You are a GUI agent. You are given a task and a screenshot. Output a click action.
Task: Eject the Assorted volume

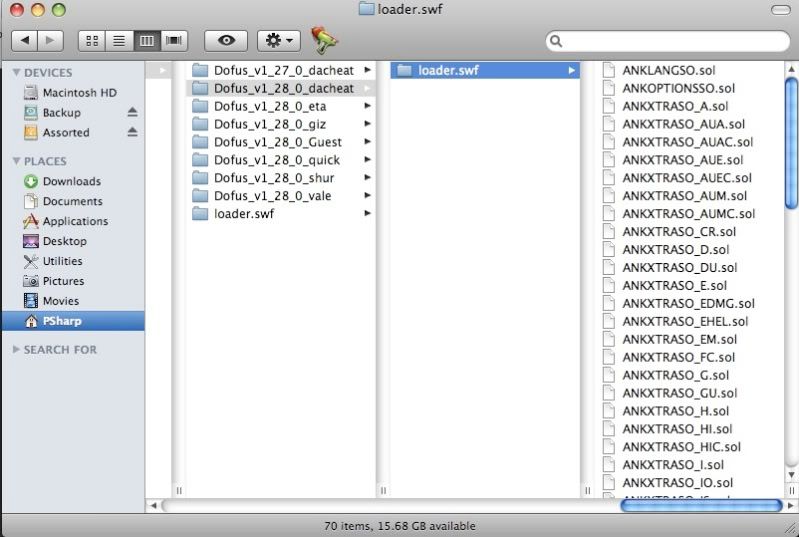tap(132, 132)
